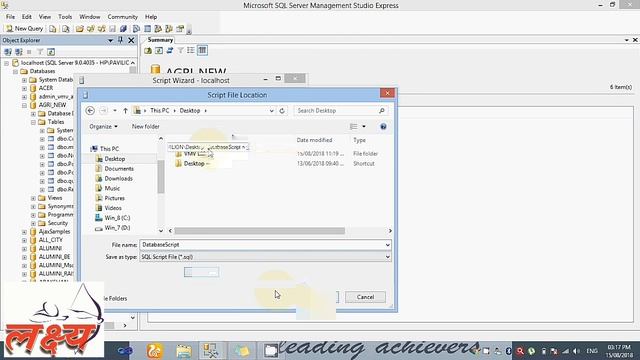Click the Save All icon in main toolbar
Screen dimensions: 640x360
point(123,29)
